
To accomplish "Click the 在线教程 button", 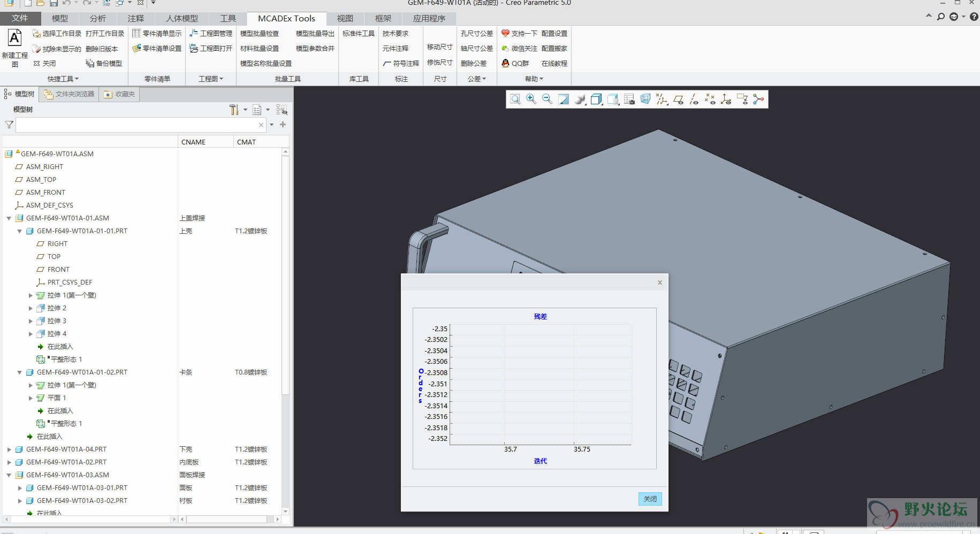I will tap(554, 64).
